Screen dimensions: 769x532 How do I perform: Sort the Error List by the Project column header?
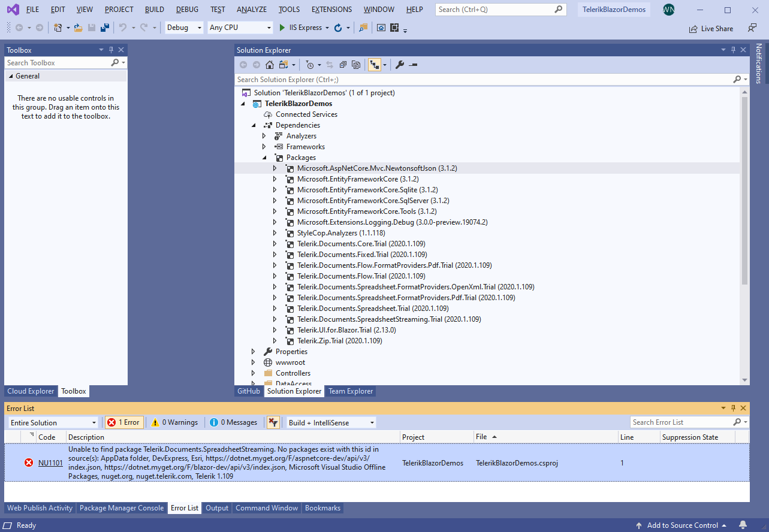pyautogui.click(x=436, y=437)
